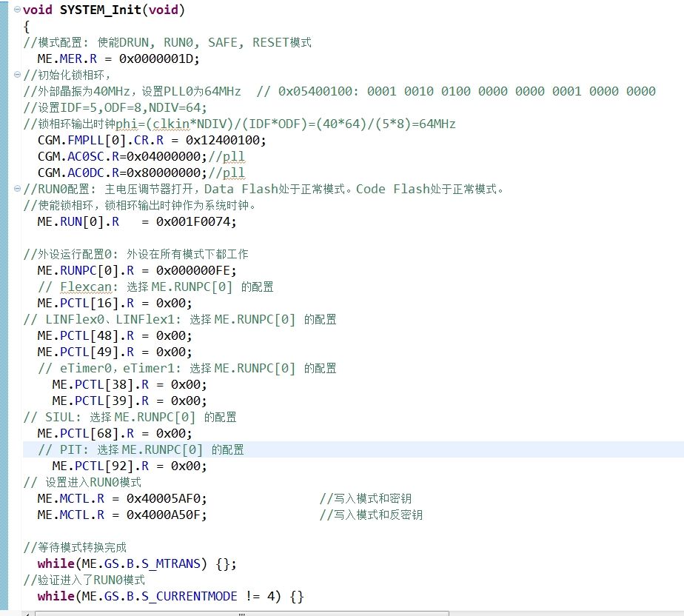
Task: Click the line ME.PCTL[16].R = 0x00;
Action: coord(114,303)
